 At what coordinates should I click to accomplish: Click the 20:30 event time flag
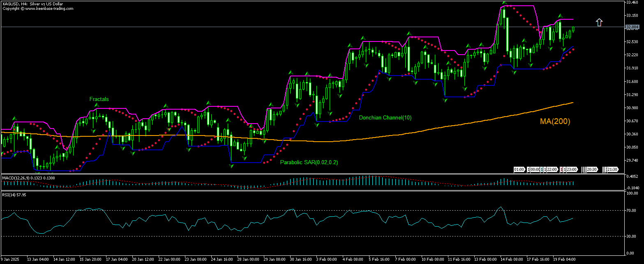tap(591, 169)
